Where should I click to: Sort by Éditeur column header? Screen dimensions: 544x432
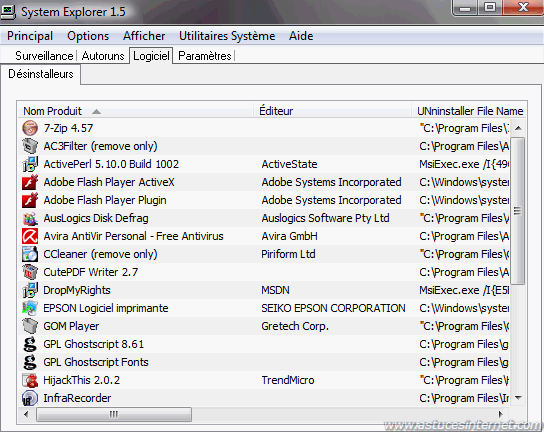pos(332,111)
